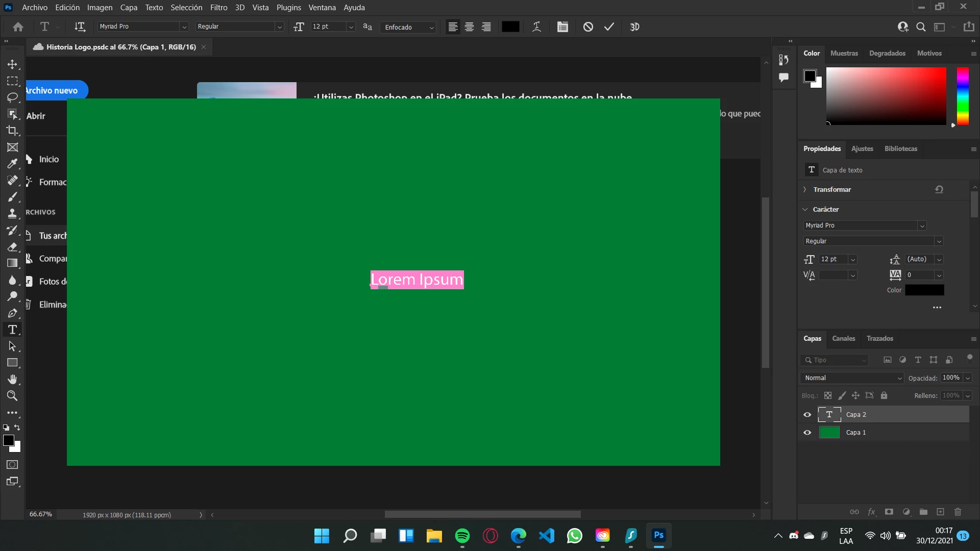Hide the Capa 1 layer

point(807,433)
